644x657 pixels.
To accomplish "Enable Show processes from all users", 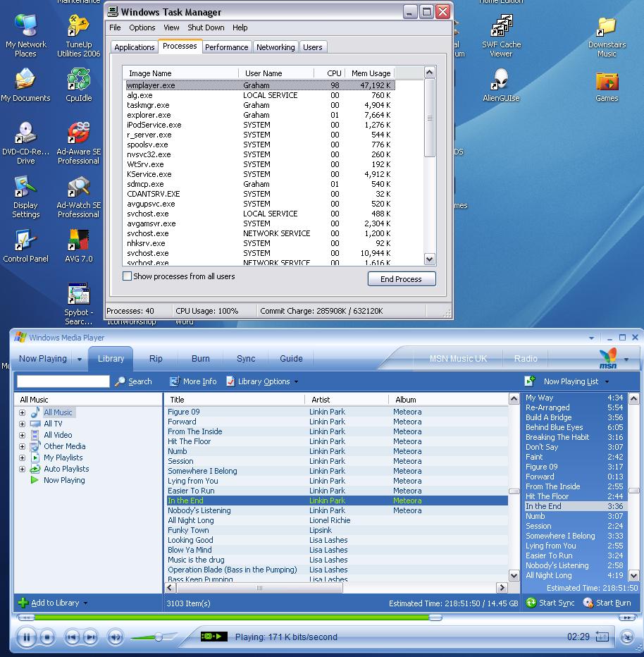I will click(128, 276).
